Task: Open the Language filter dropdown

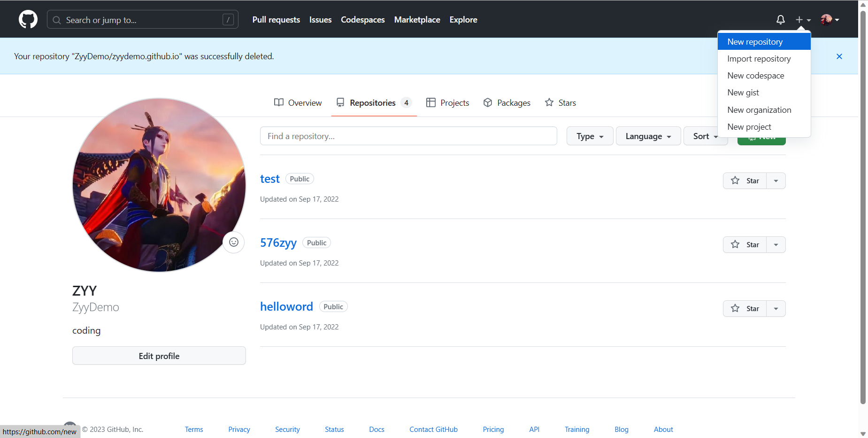Action: point(648,136)
